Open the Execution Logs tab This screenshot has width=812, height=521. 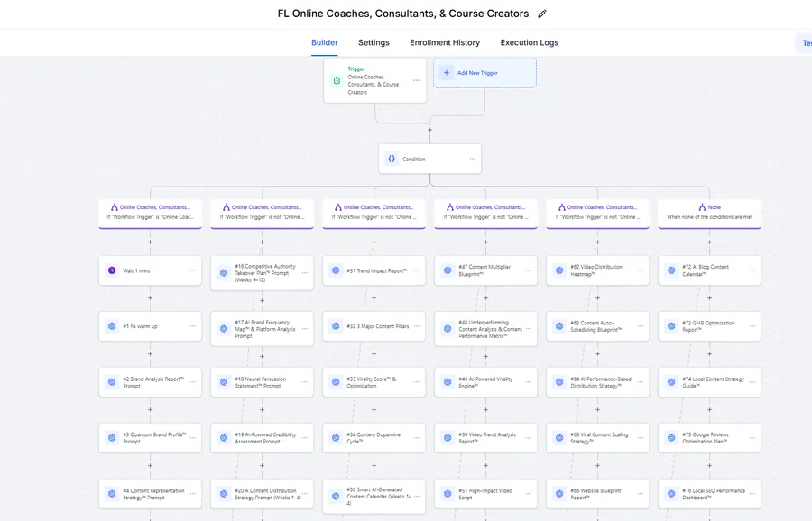(530, 42)
